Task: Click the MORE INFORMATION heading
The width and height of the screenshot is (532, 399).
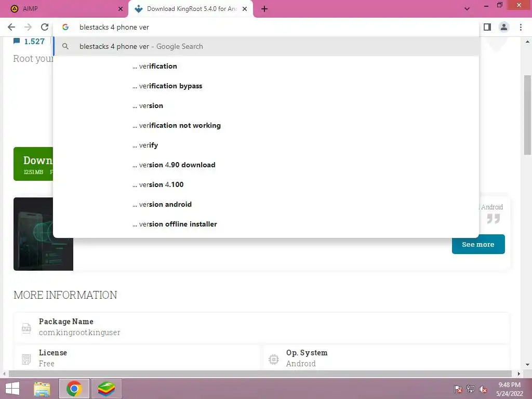Action: pos(65,295)
